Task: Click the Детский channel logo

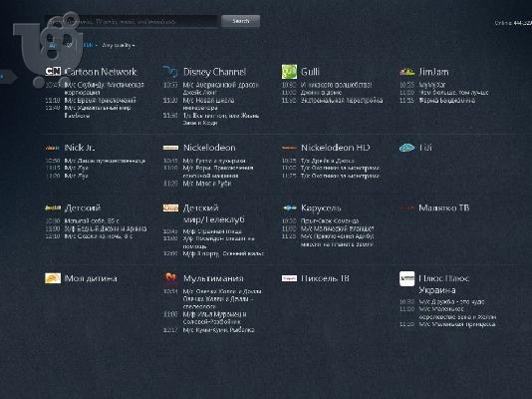Action: click(x=53, y=207)
